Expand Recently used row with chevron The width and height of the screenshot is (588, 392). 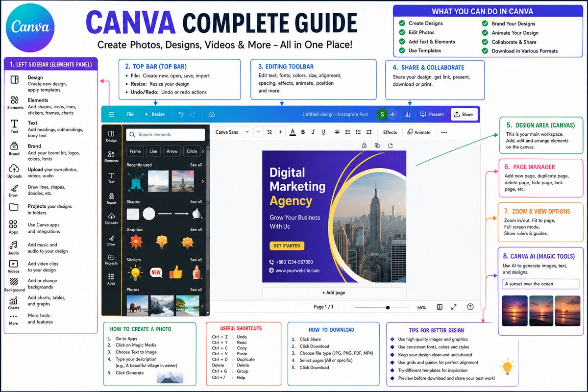point(202,181)
